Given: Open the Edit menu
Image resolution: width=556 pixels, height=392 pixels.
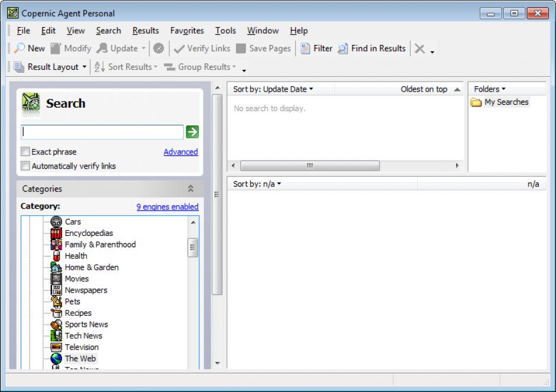Looking at the screenshot, I should 49,31.
